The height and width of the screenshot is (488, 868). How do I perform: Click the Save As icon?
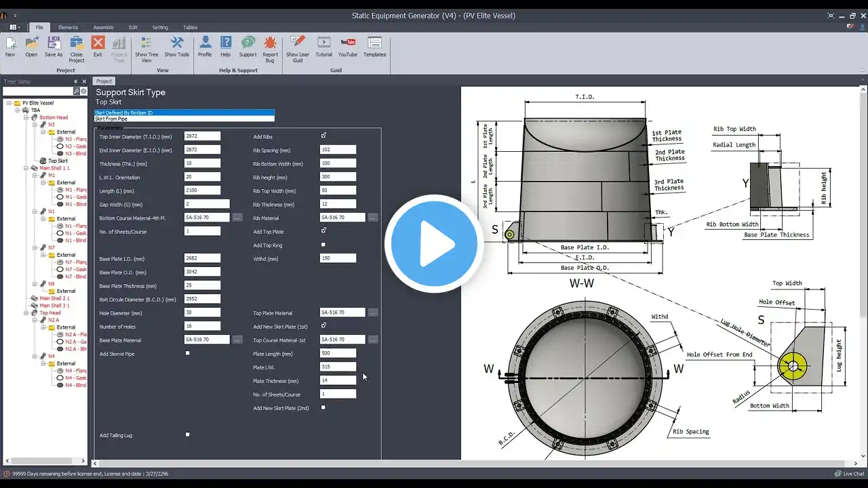[x=54, y=46]
